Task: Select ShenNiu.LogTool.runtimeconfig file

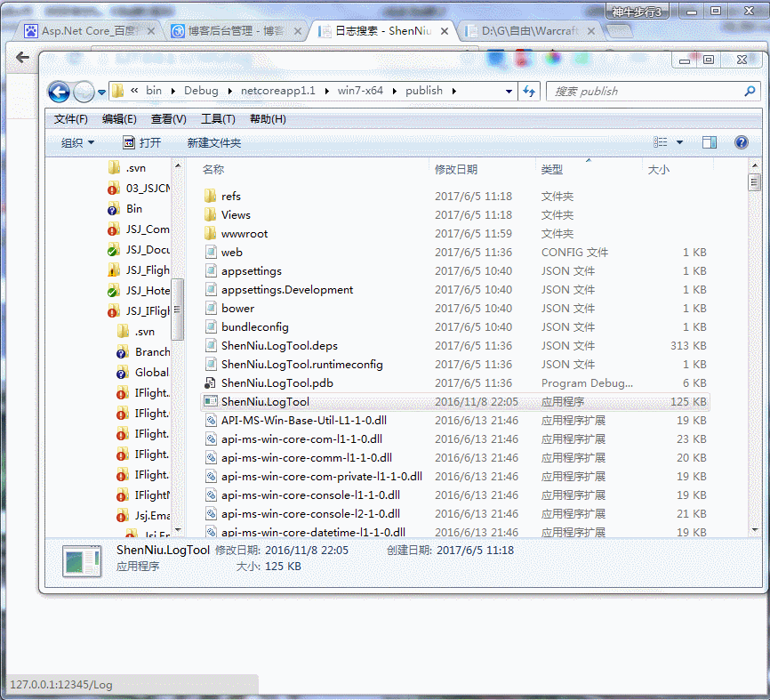Action: (x=302, y=365)
